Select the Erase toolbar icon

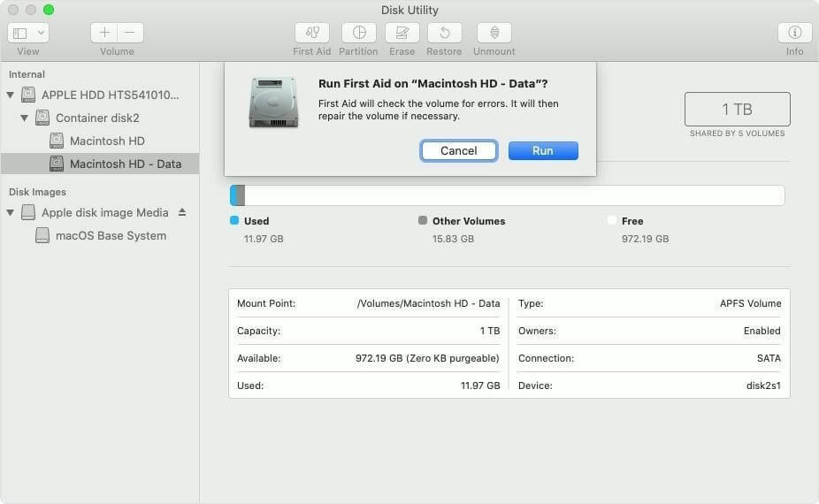[402, 33]
